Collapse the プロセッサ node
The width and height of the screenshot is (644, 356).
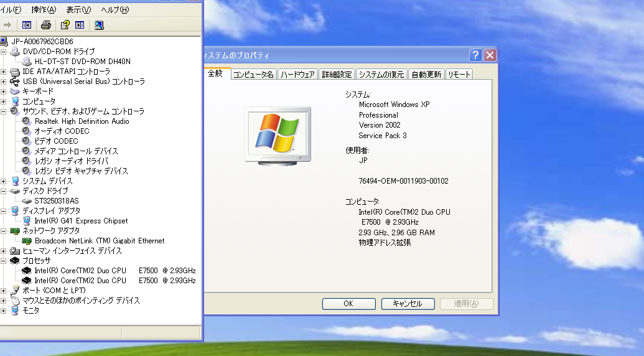coord(3,261)
